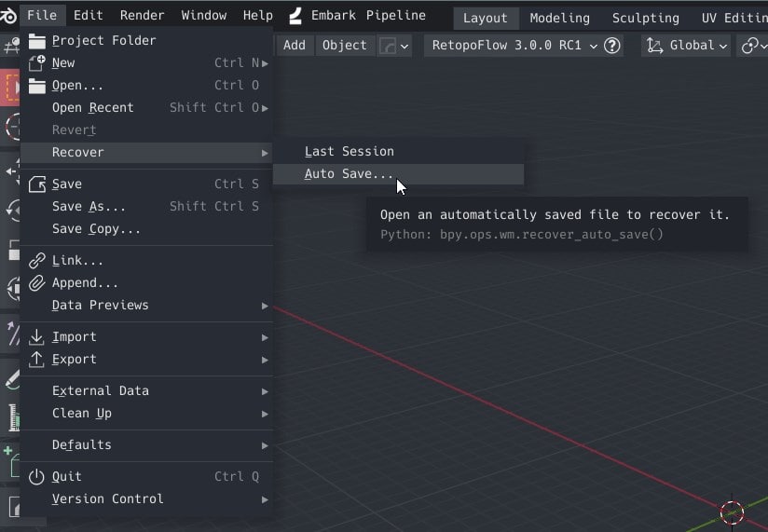This screenshot has height=532, width=768.
Task: Open the Version Control submenu
Action: [146, 499]
